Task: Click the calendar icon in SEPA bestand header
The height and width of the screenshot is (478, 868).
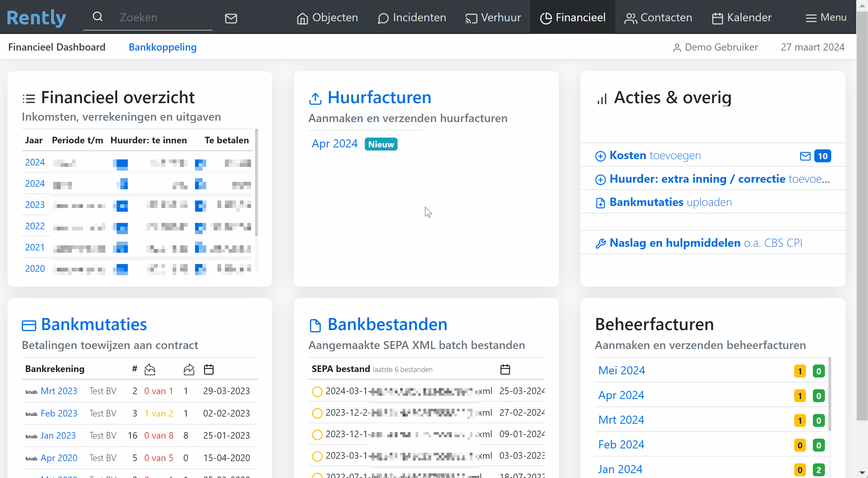Action: point(505,369)
